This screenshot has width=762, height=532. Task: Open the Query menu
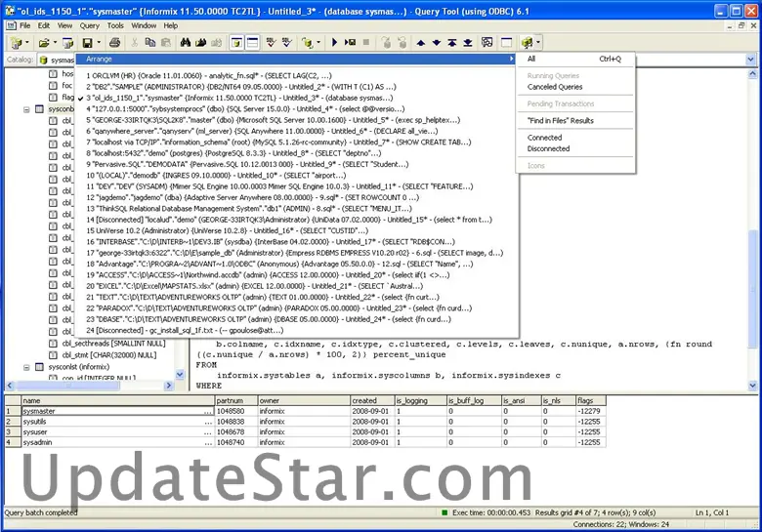pyautogui.click(x=90, y=25)
